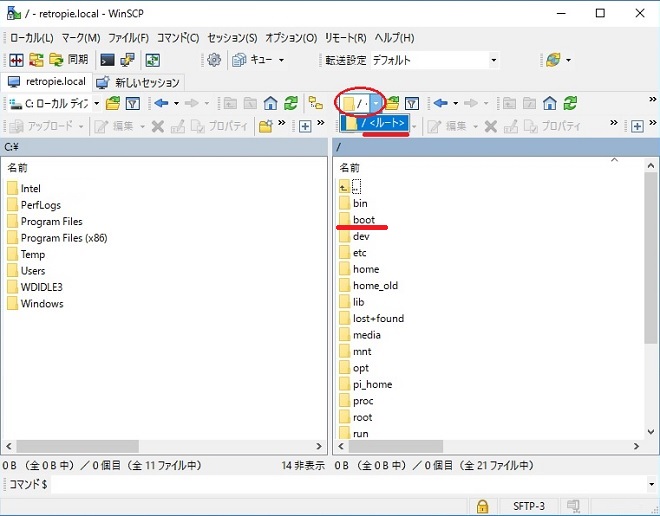Viewport: 660px width, 516px height.
Task: Click the local Open Directory folder icon
Action: 113,103
